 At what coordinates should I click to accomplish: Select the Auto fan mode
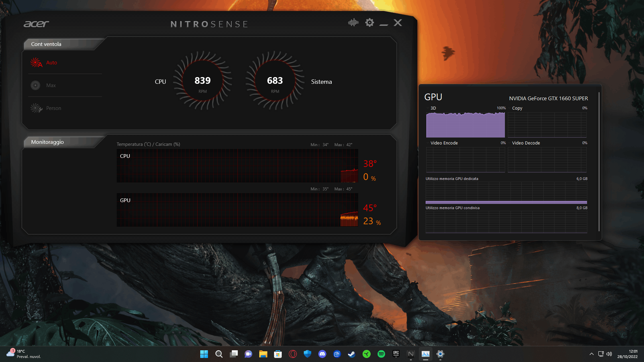(44, 62)
